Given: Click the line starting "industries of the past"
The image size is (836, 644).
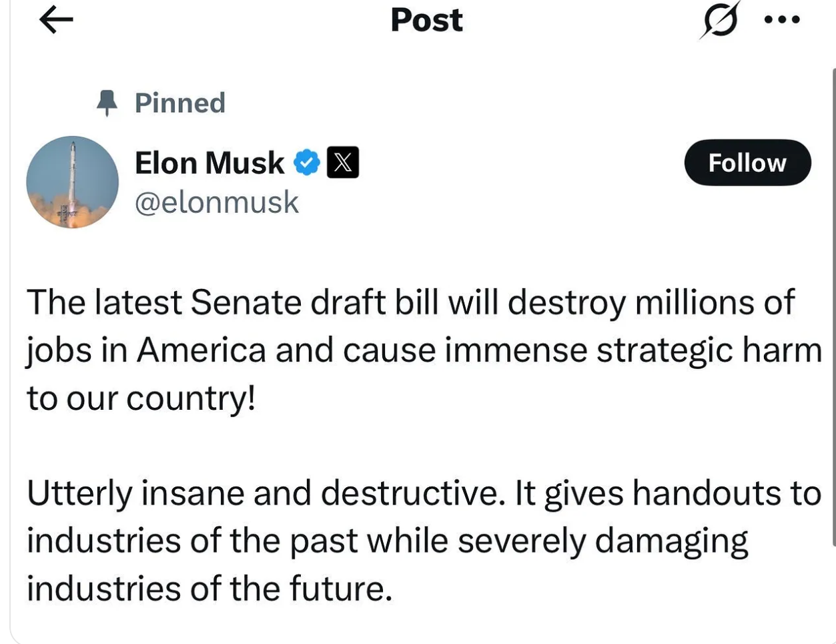Looking at the screenshot, I should (387, 541).
